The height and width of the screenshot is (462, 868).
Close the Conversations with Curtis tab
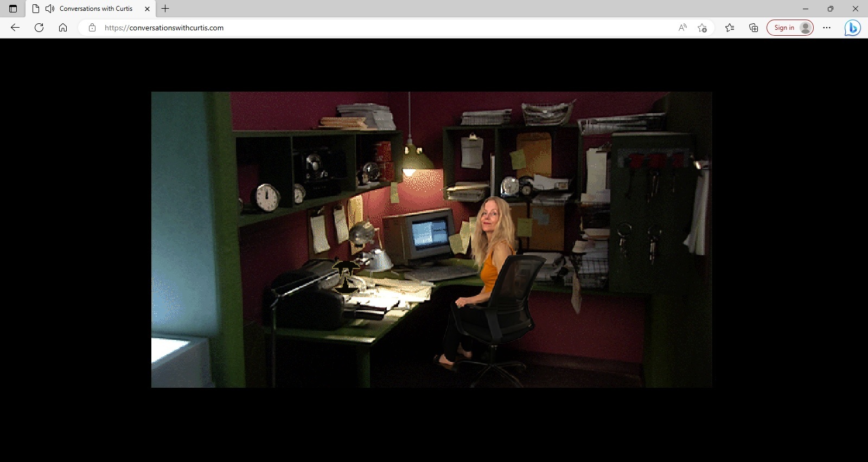click(147, 9)
